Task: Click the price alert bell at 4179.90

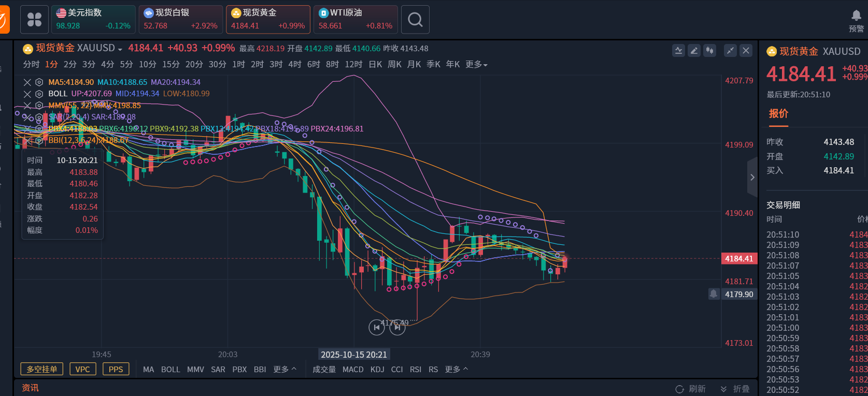Action: click(714, 294)
